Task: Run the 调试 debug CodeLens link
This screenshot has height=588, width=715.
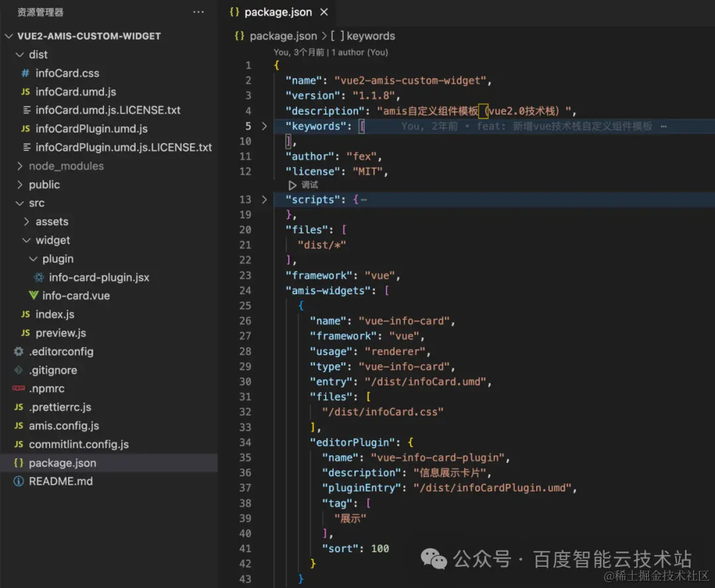Action: [x=310, y=185]
